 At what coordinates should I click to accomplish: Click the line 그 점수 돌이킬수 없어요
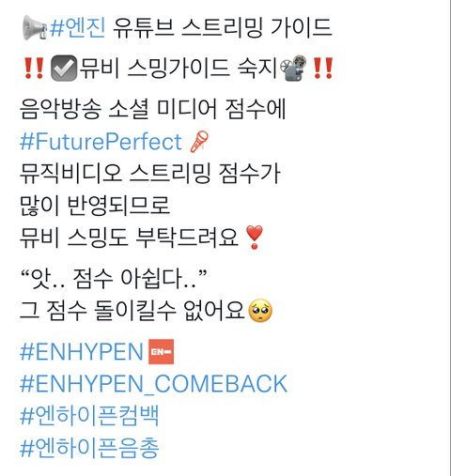pos(132,311)
